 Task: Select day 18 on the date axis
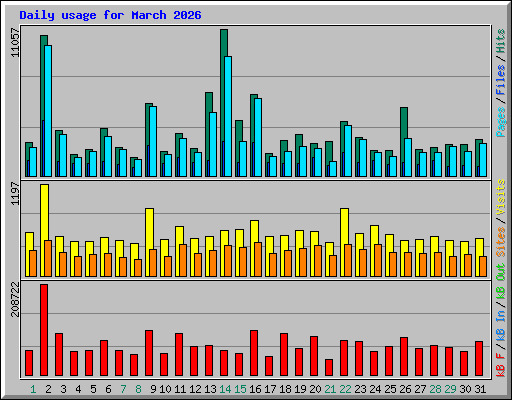point(285,389)
